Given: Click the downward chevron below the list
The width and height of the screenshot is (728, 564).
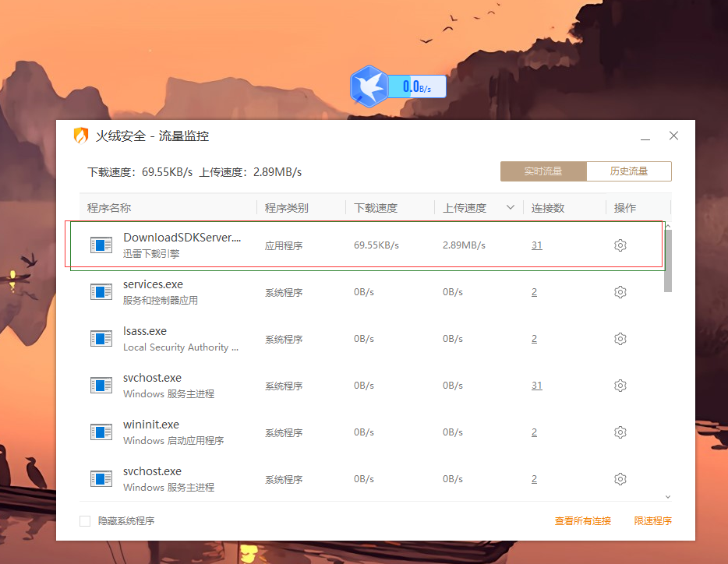Looking at the screenshot, I should (x=666, y=496).
